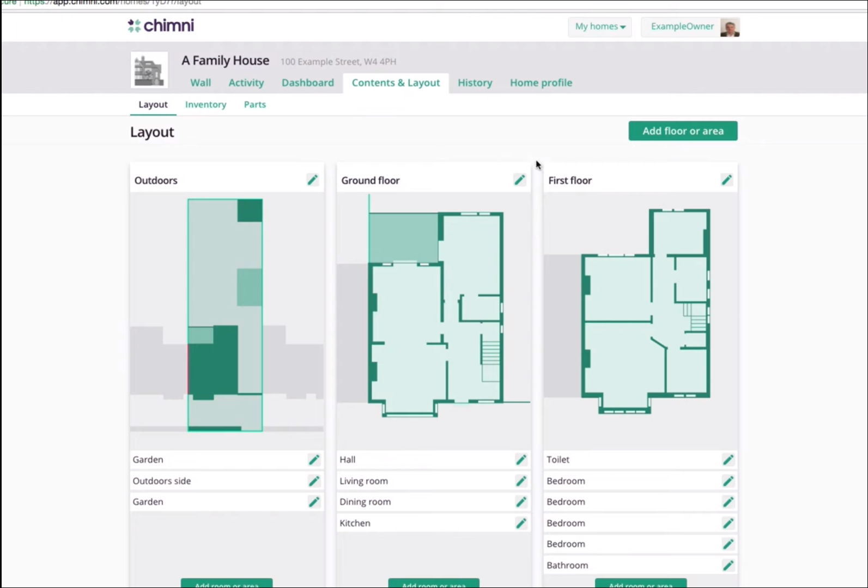The image size is (868, 588).
Task: Click the A Family House title
Action: [225, 60]
